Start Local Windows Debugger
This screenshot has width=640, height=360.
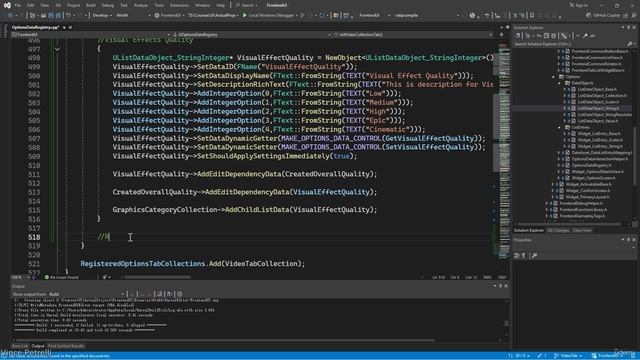coord(269,16)
